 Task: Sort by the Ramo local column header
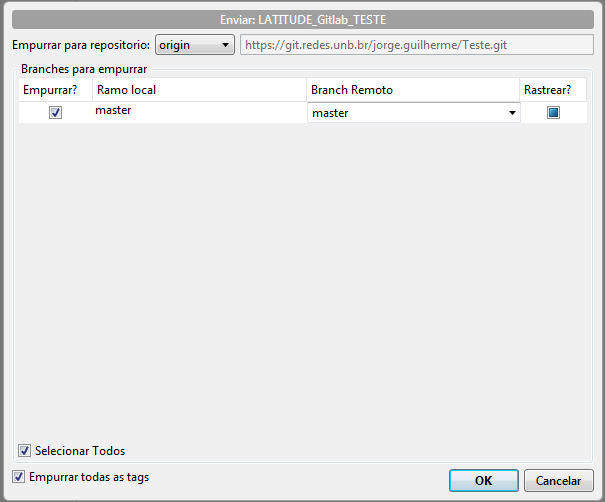click(x=198, y=90)
